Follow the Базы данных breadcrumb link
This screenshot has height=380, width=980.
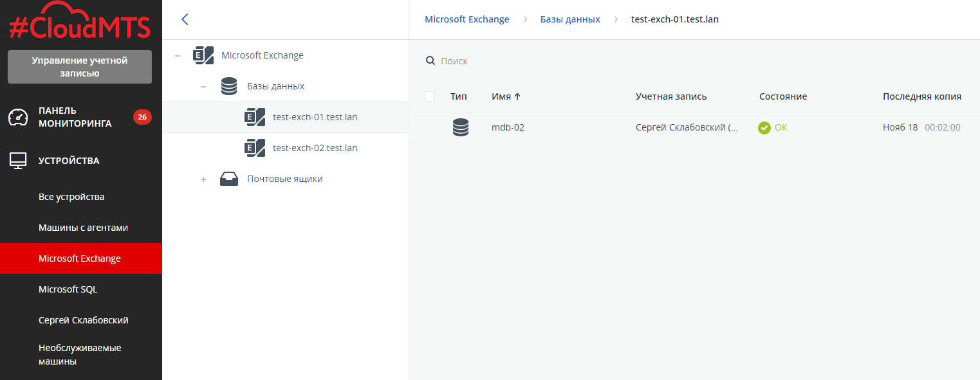coord(569,19)
